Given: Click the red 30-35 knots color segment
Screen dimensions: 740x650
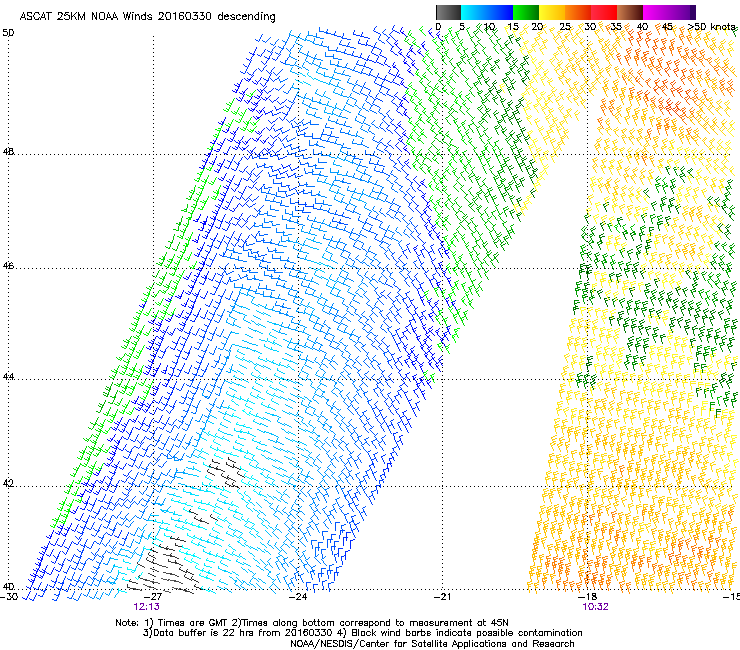Looking at the screenshot, I should pos(604,12).
